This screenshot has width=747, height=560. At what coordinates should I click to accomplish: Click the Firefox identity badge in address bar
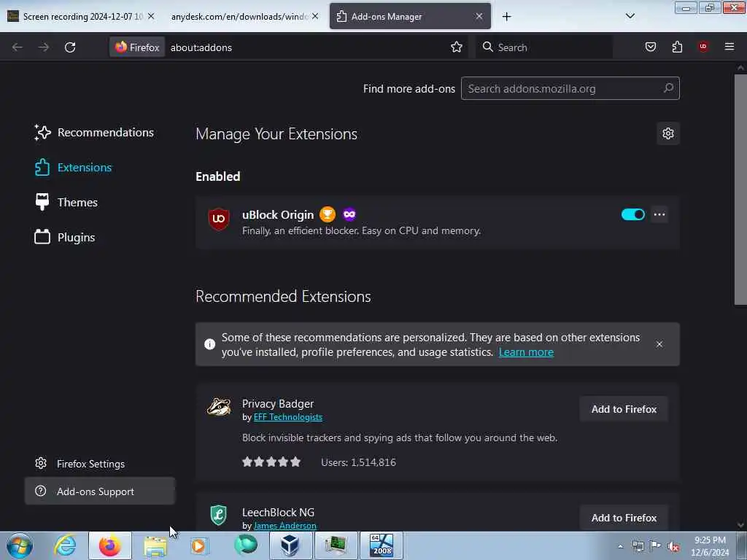(137, 47)
